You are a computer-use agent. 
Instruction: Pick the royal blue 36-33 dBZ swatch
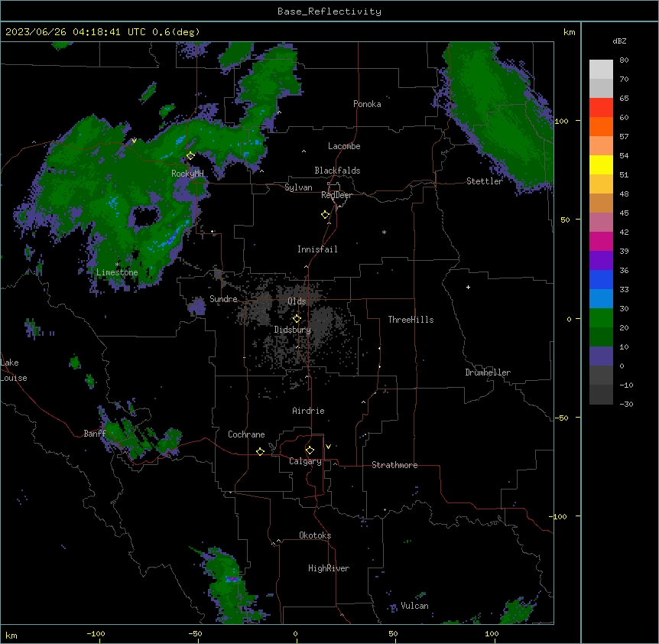tap(601, 279)
